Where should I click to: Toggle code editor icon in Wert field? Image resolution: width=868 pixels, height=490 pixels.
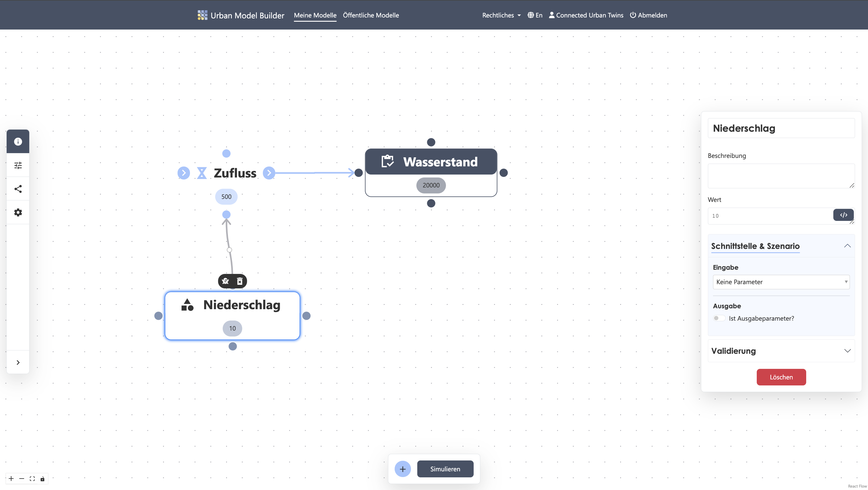pos(843,215)
